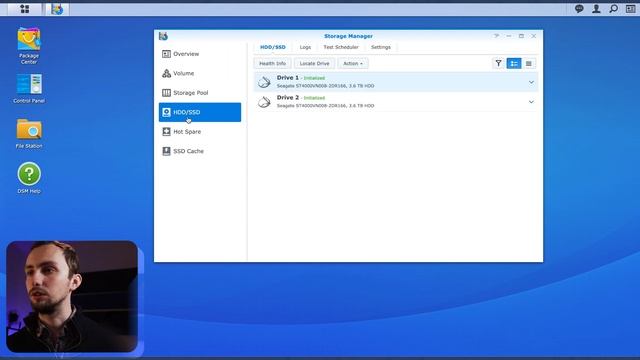Switch to the Settings tab
Screen dimensions: 640x360
pos(381,47)
